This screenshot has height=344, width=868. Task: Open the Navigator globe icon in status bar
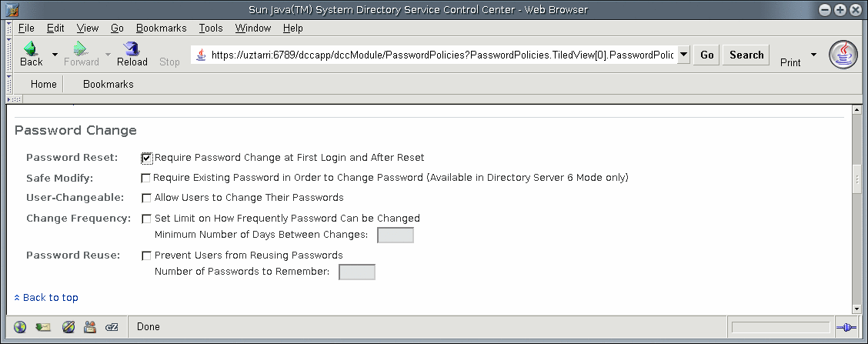(x=20, y=327)
